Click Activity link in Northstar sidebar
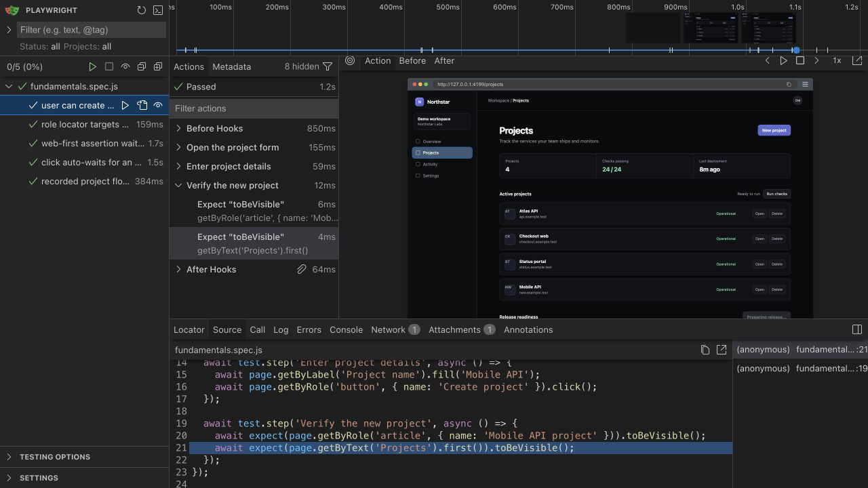Screen dimensions: 868x488 (443, 164)
